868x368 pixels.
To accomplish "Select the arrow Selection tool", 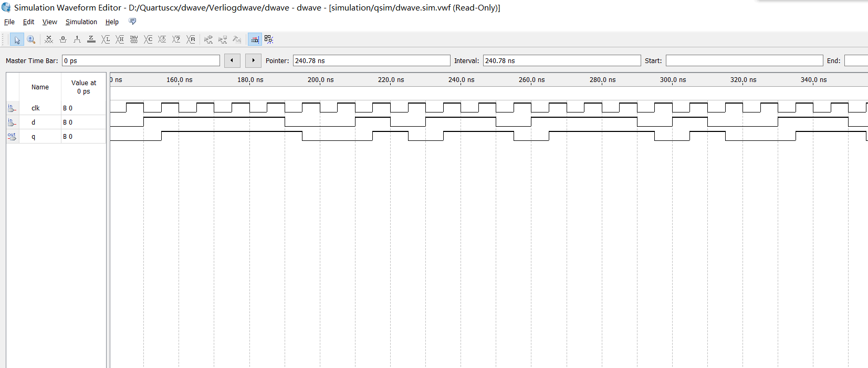I will (x=17, y=39).
